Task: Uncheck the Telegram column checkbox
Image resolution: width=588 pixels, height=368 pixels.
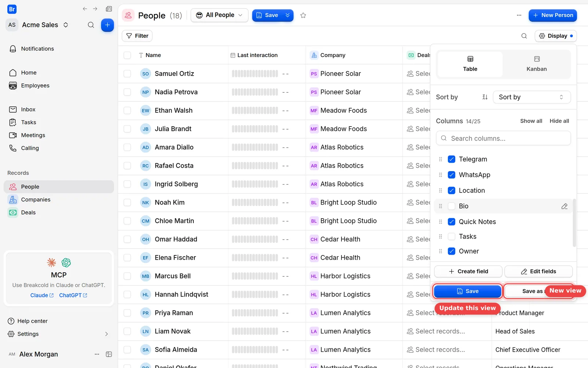Action: click(x=452, y=159)
